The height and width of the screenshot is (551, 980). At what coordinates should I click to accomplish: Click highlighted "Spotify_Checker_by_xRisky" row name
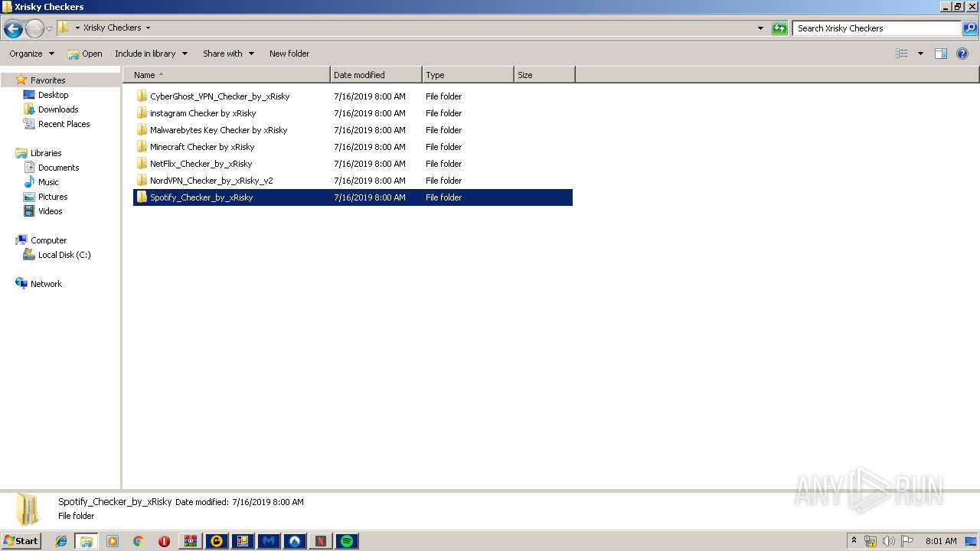tap(201, 197)
